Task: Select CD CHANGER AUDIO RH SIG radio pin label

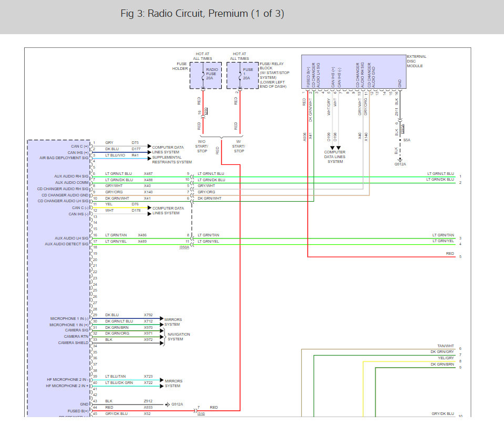Action: coord(63,189)
